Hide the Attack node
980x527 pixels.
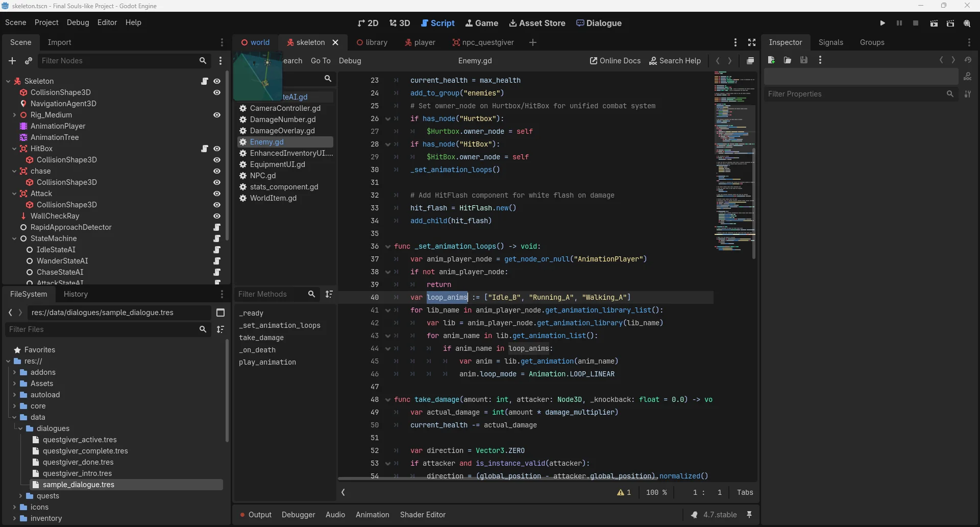point(217,194)
